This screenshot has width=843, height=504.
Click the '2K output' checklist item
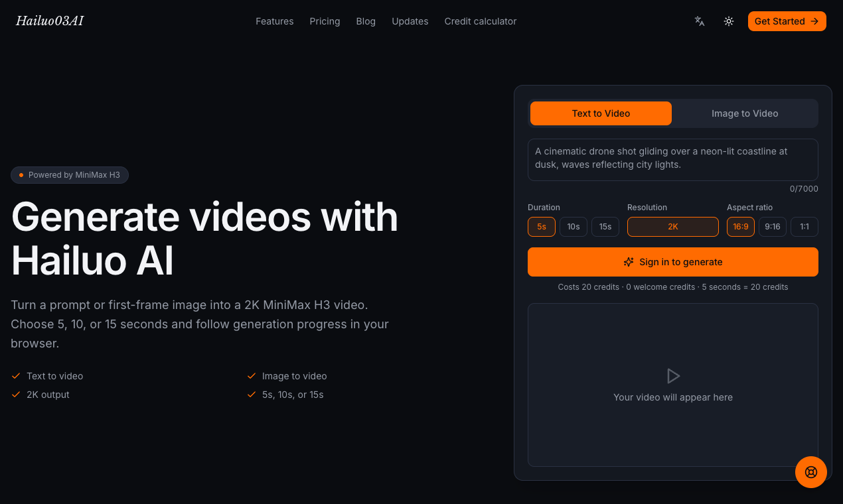click(40, 395)
